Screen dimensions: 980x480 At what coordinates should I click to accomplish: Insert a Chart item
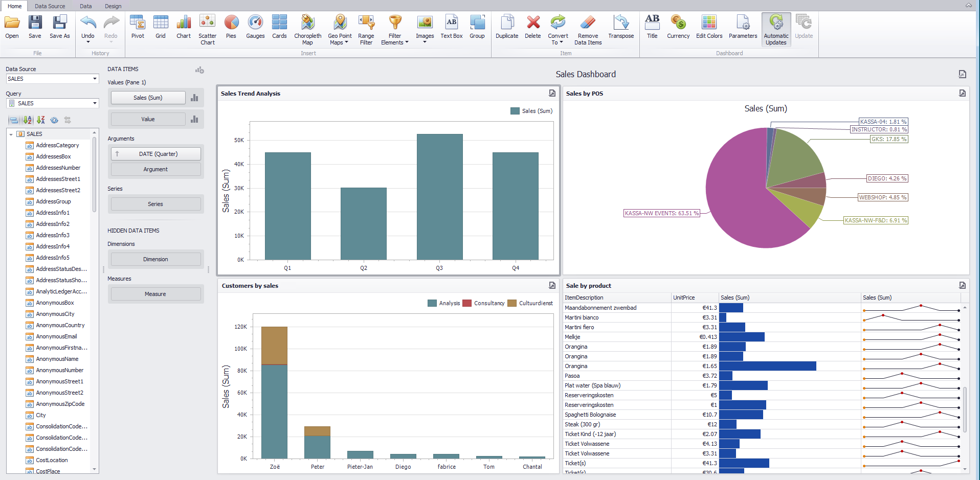184,27
